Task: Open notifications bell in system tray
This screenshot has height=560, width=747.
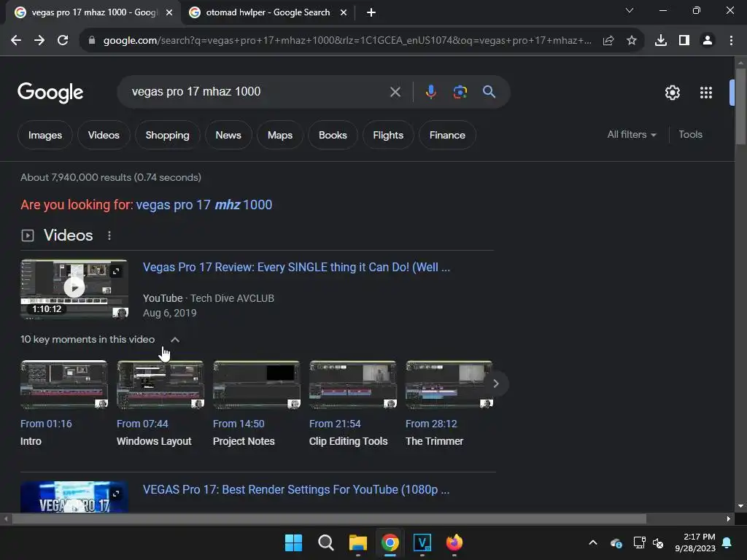Action: click(x=727, y=542)
